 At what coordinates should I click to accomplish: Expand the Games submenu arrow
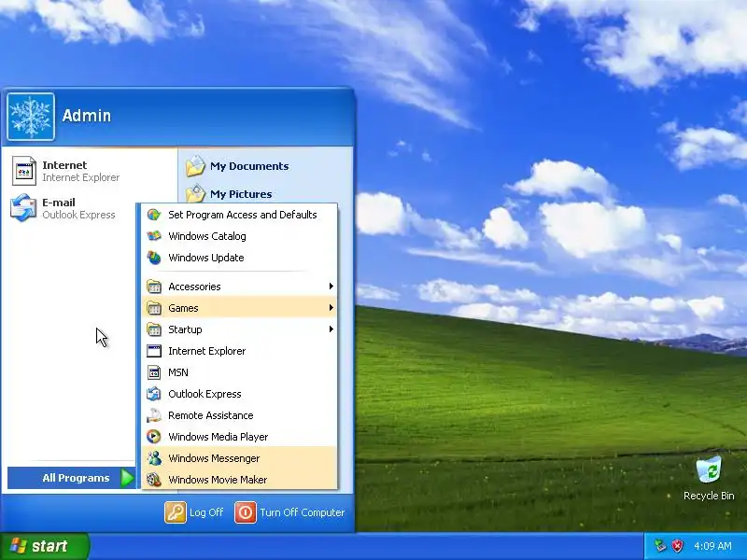[331, 308]
